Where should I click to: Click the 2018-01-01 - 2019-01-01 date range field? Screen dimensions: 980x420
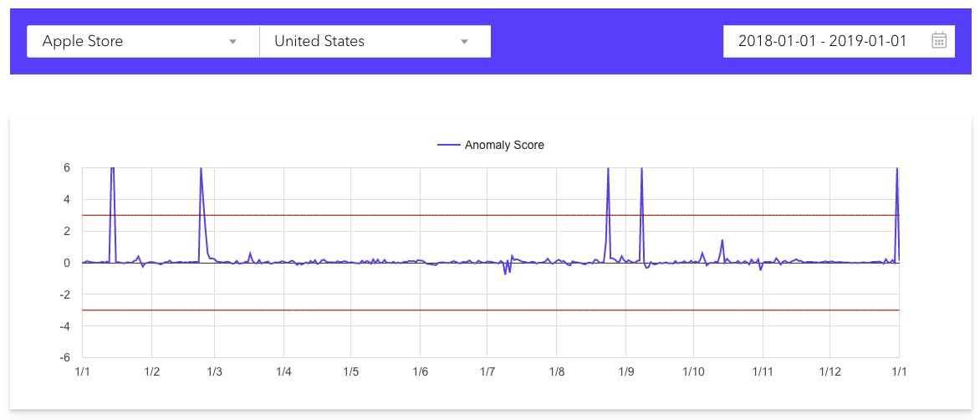point(823,41)
